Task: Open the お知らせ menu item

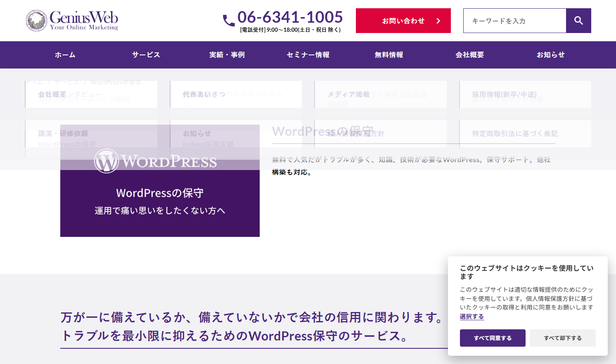Action: pyautogui.click(x=551, y=55)
